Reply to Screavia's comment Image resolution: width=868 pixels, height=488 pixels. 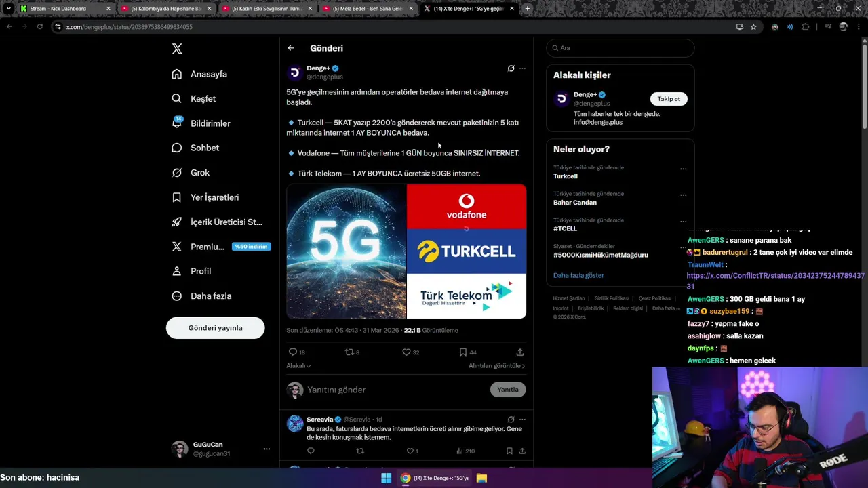coord(311,451)
